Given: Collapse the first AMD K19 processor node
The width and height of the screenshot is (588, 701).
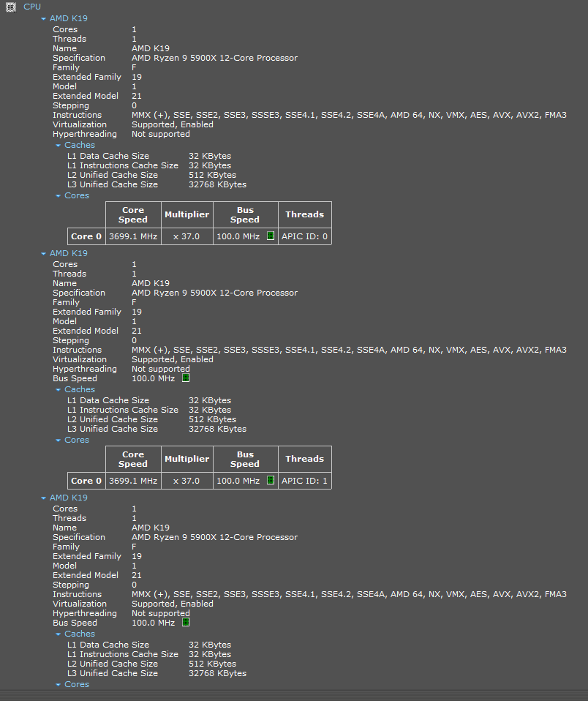Looking at the screenshot, I should [x=43, y=19].
